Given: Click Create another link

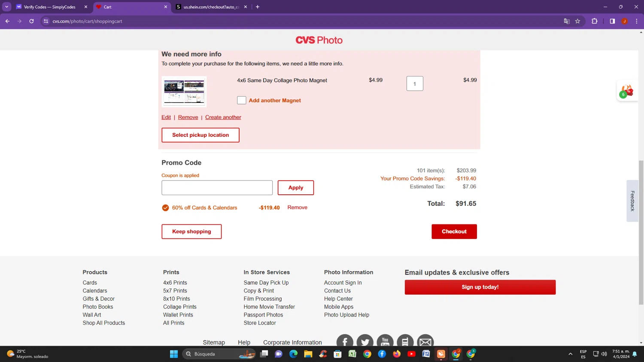Looking at the screenshot, I should [x=223, y=117].
